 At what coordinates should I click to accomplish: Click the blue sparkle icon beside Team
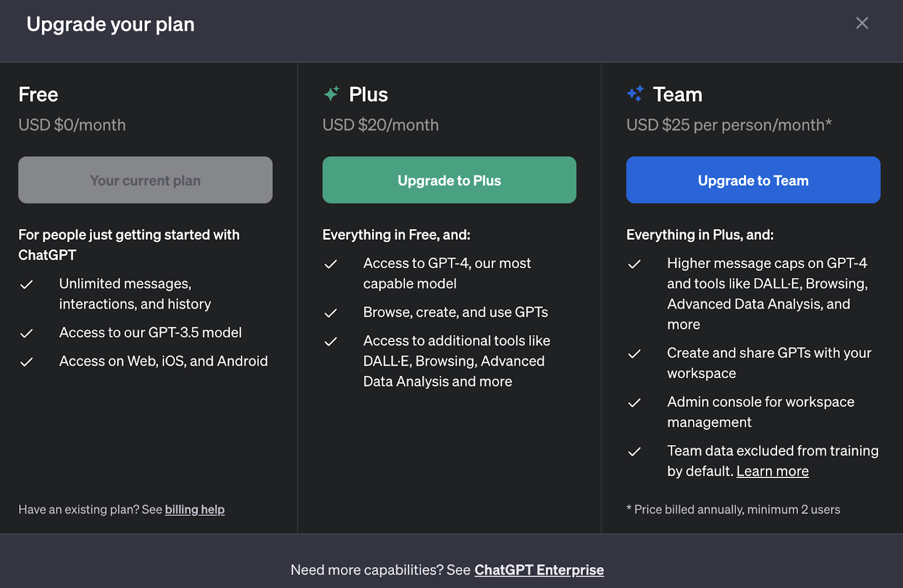pyautogui.click(x=635, y=94)
